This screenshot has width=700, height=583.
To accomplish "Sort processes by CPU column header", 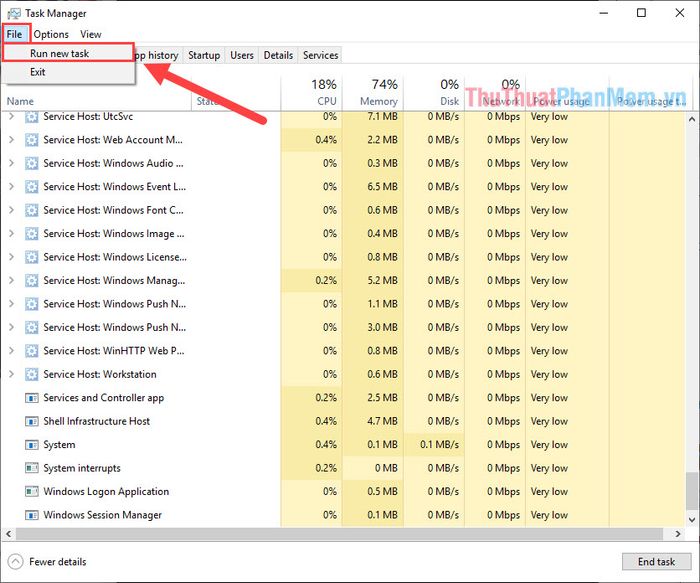I will coord(312,93).
